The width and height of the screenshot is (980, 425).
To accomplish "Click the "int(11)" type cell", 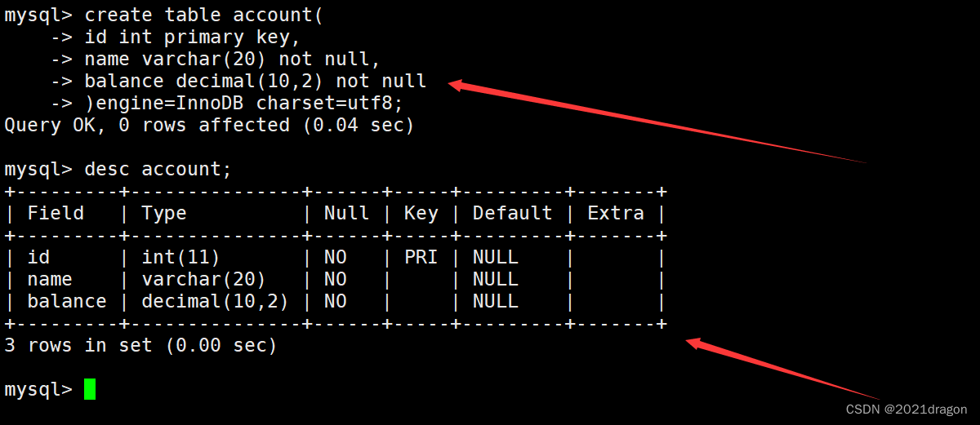I will coord(180,258).
